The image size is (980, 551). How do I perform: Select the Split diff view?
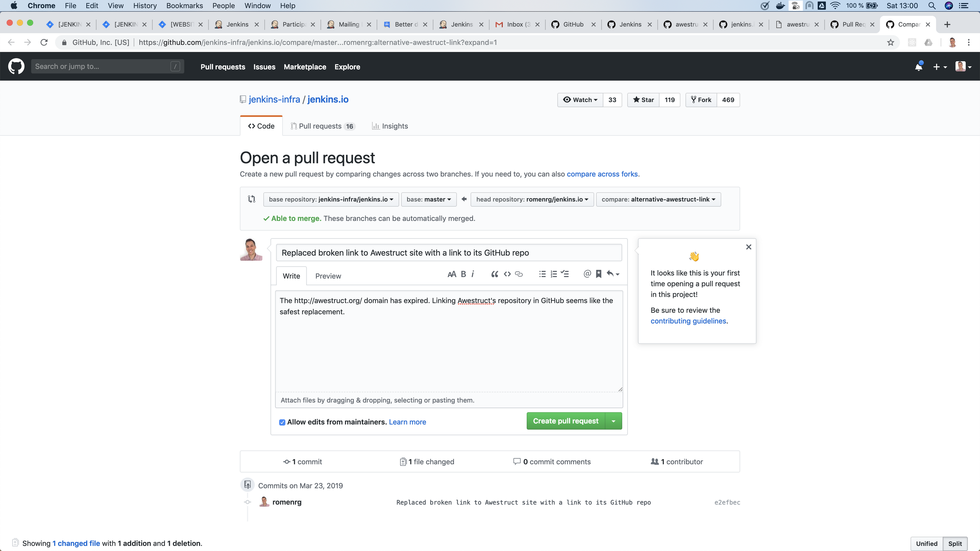(955, 544)
